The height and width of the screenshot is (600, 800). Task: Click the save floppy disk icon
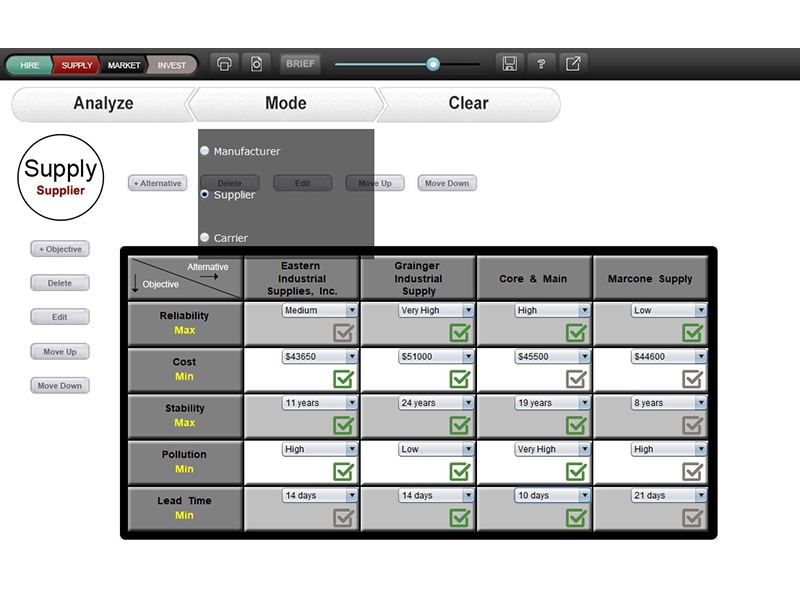[x=510, y=64]
